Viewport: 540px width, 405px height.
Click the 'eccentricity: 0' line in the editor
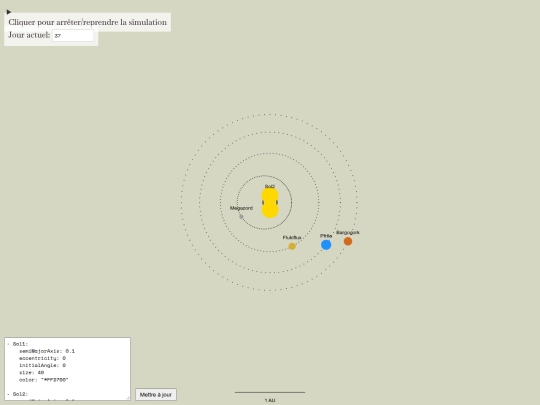(42, 359)
